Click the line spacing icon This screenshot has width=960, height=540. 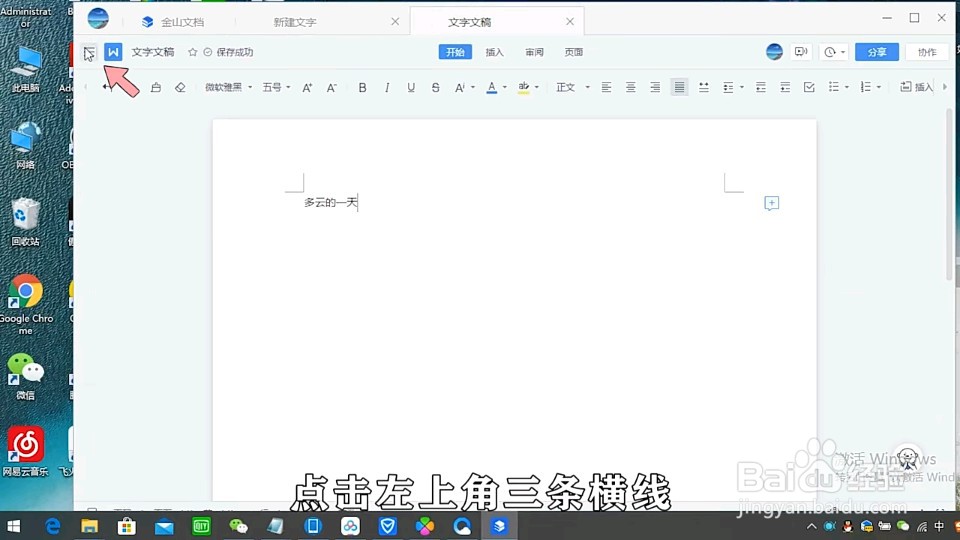coord(728,88)
